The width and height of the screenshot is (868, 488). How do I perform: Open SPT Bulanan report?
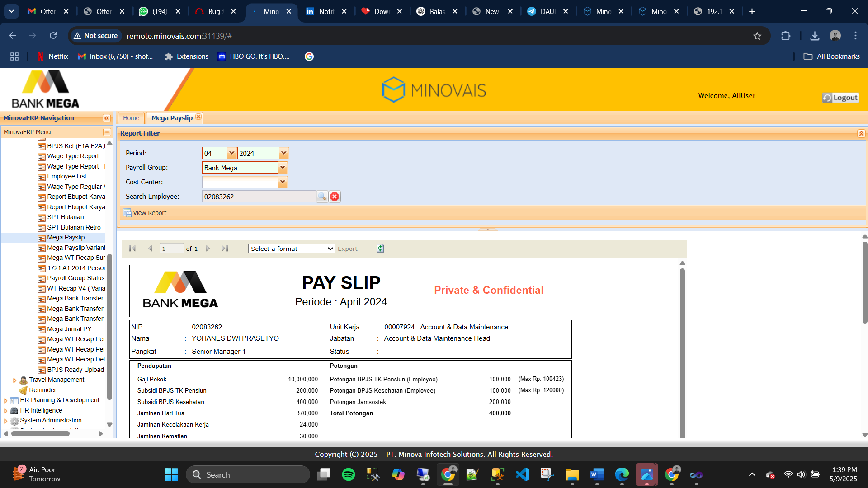[x=65, y=217]
